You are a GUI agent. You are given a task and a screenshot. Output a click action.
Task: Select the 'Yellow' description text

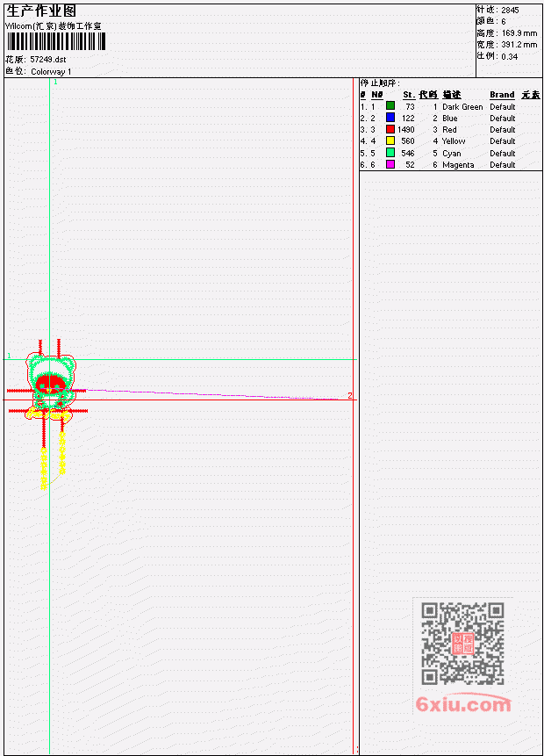click(454, 141)
